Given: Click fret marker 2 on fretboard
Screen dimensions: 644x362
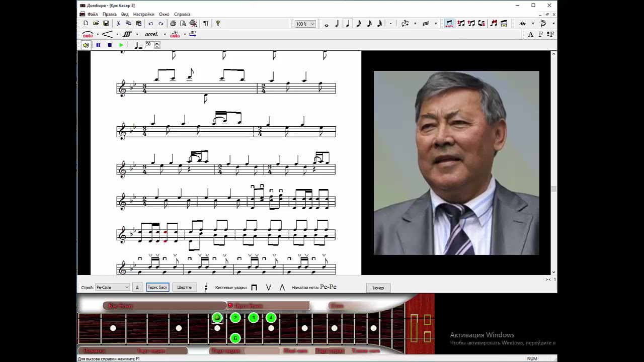Looking at the screenshot, I should pyautogui.click(x=235, y=318).
